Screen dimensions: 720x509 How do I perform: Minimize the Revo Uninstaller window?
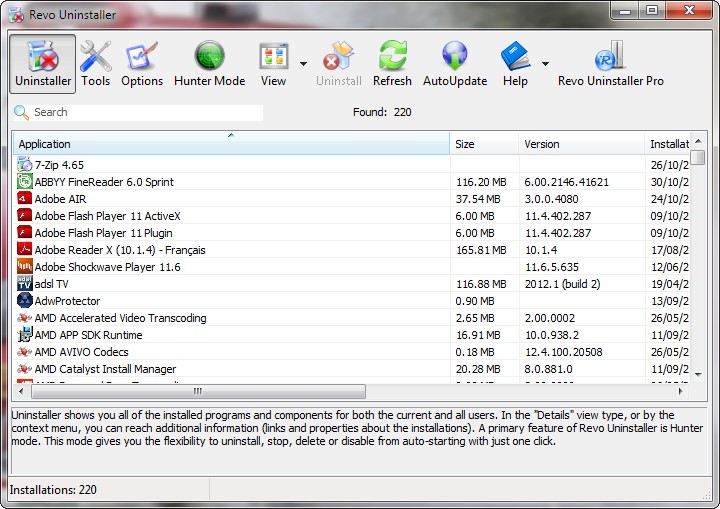625,10
